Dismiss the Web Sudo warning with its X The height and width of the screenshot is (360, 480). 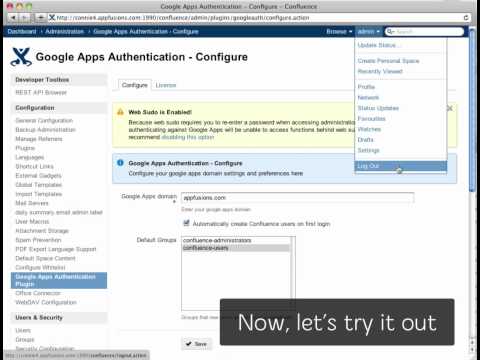(x=450, y=108)
